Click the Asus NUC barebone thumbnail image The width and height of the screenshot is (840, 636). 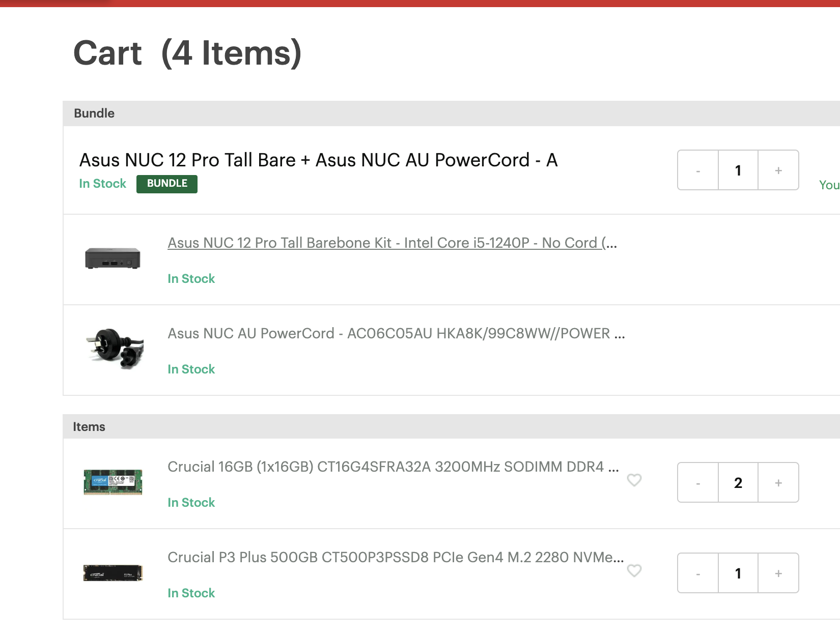113,258
